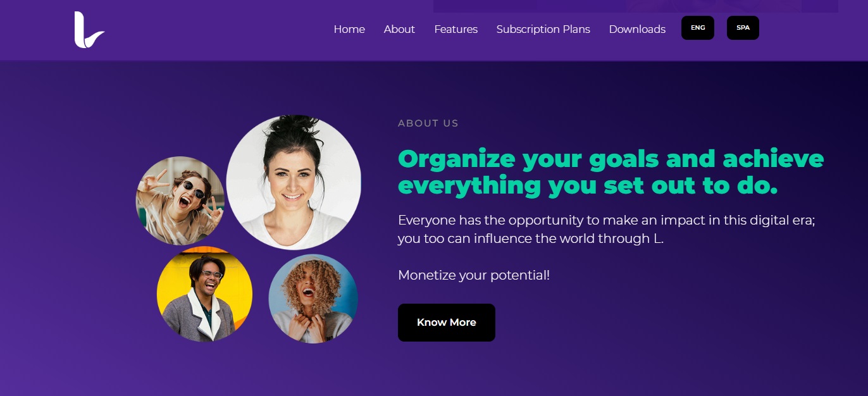Viewport: 868px width, 396px height.
Task: Open Subscription Plans from the navigation
Action: point(543,29)
